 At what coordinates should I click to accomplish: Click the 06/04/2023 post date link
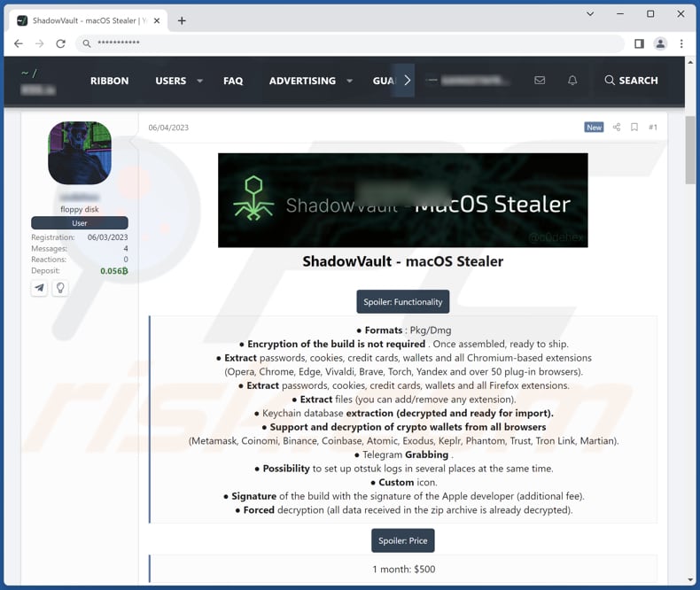[x=168, y=128]
